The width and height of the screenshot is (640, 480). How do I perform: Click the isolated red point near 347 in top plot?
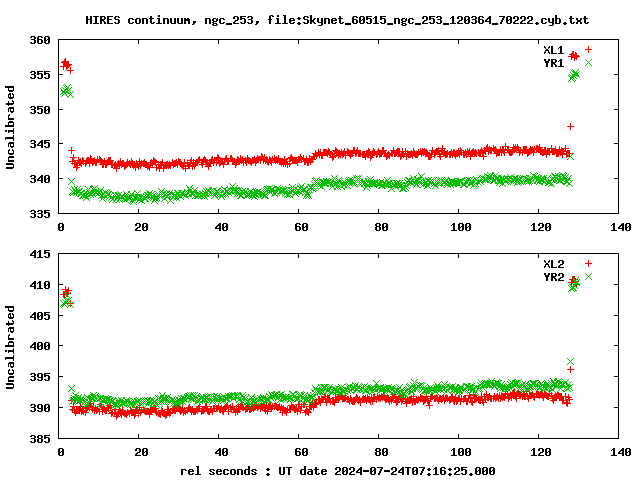[x=570, y=127]
